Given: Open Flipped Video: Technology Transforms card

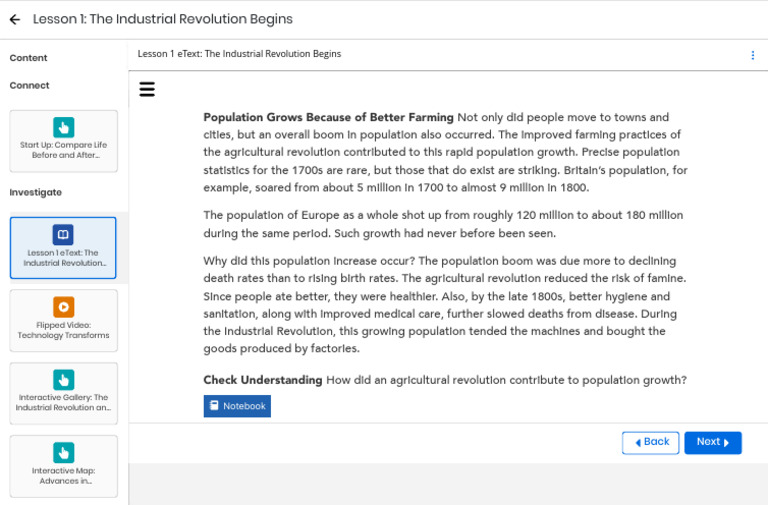Looking at the screenshot, I should [x=64, y=320].
